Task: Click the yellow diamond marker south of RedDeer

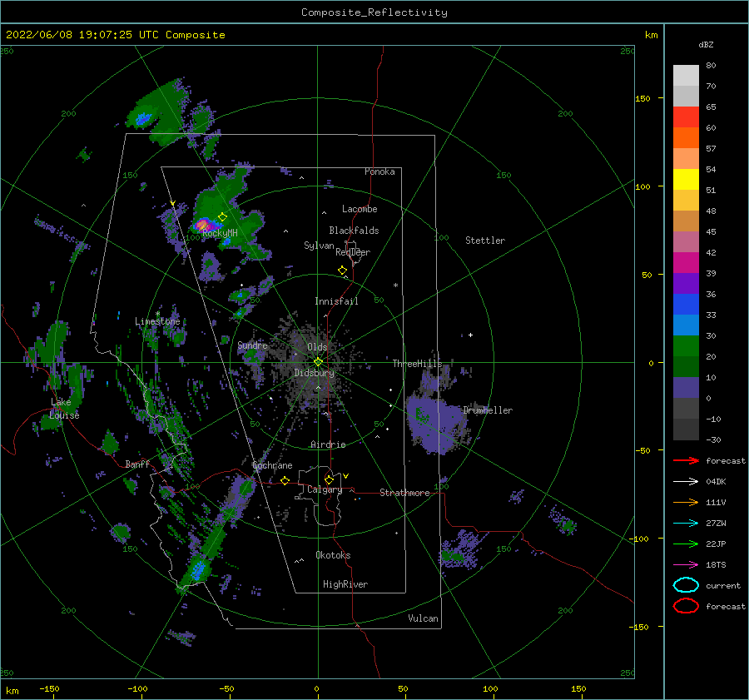Action: click(343, 271)
